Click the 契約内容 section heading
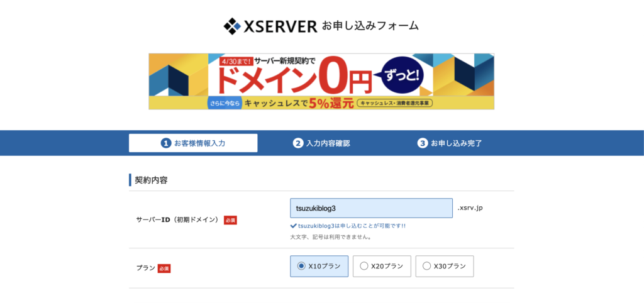Viewport: 644px width, 303px height. click(x=151, y=180)
